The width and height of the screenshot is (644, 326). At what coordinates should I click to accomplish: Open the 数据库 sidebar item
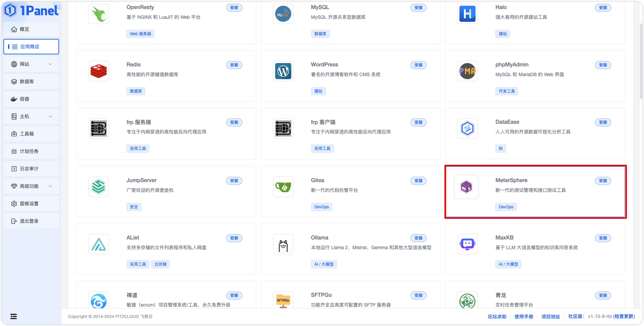pos(31,81)
